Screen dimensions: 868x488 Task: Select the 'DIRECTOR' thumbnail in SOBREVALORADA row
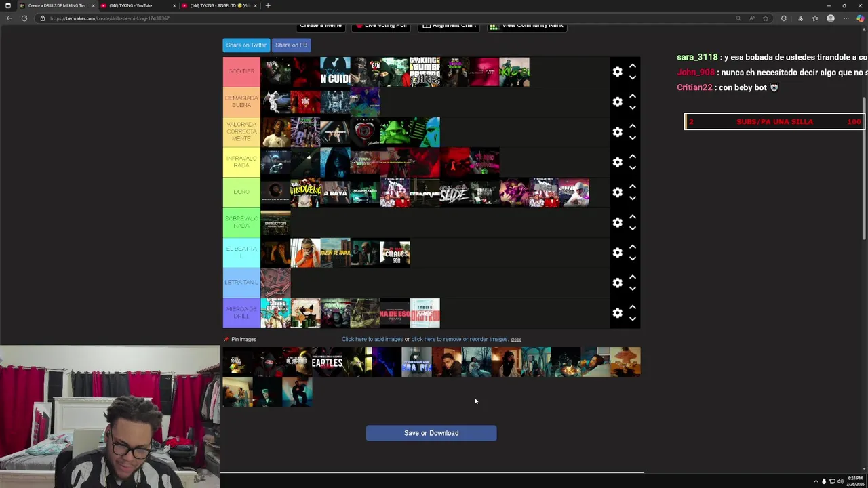coord(275,222)
